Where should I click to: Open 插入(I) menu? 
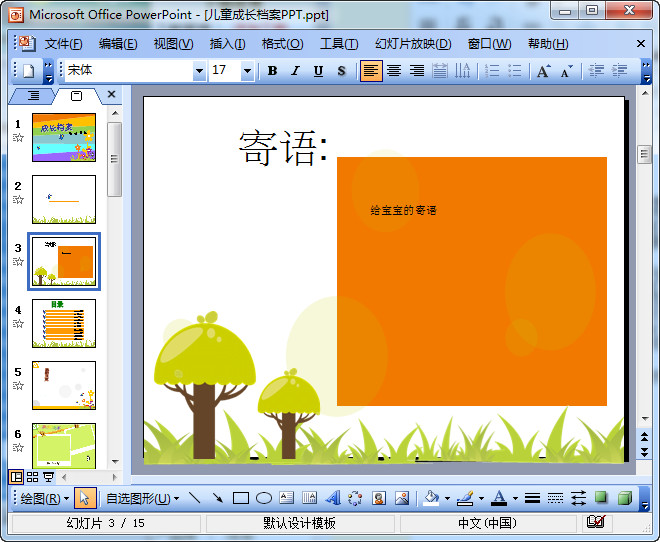228,44
